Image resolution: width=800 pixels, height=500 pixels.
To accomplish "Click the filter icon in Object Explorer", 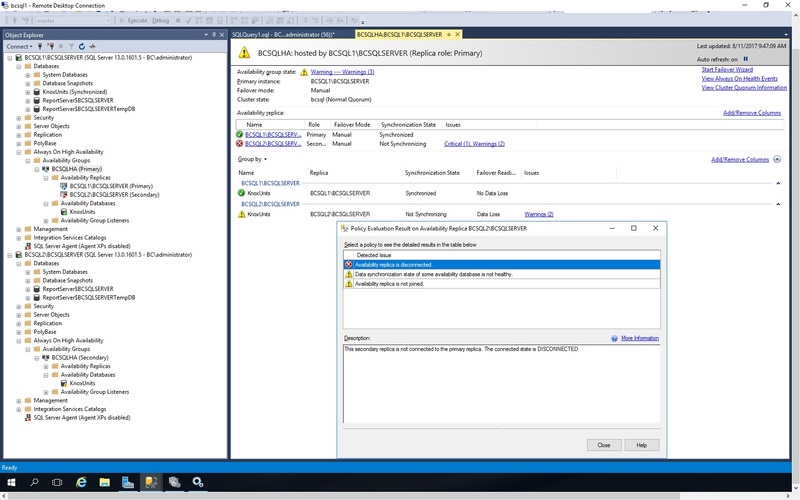I will [69, 47].
